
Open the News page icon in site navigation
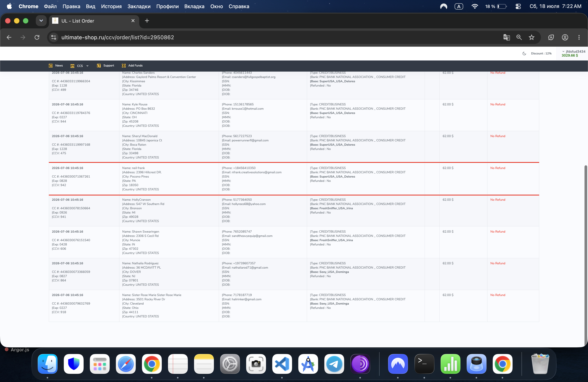pyautogui.click(x=51, y=66)
